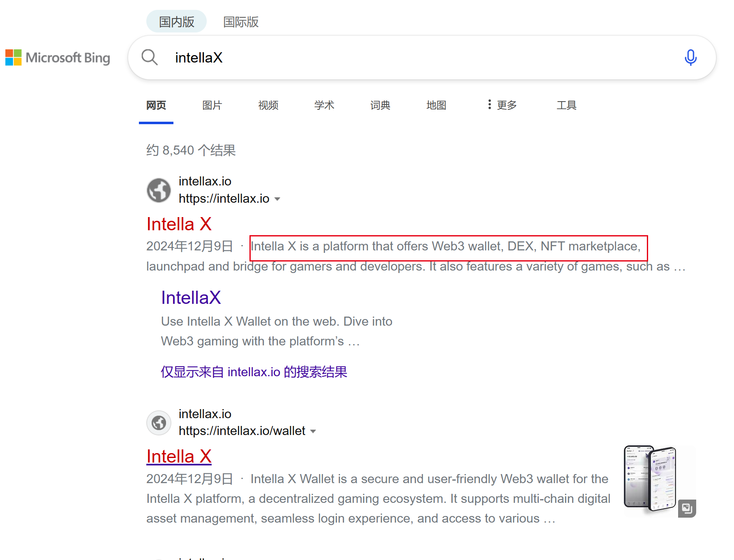Open the three-dot 更多 menu
Viewport: 734px width, 560px height.
pos(502,105)
